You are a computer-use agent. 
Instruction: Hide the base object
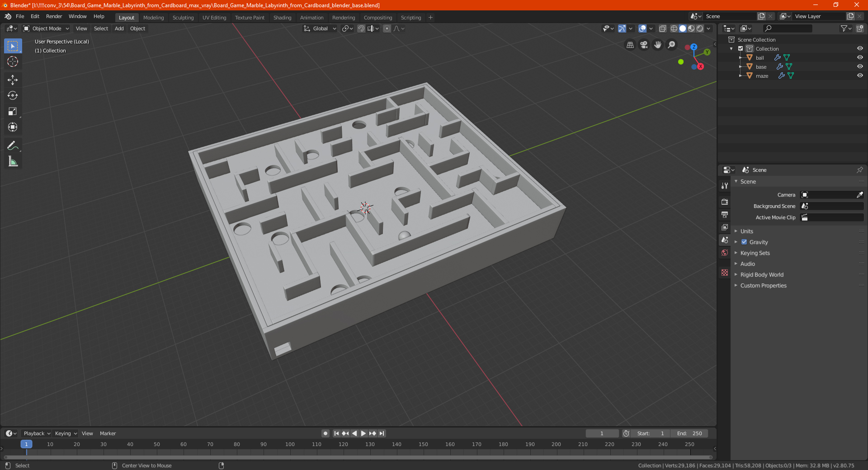(860, 66)
